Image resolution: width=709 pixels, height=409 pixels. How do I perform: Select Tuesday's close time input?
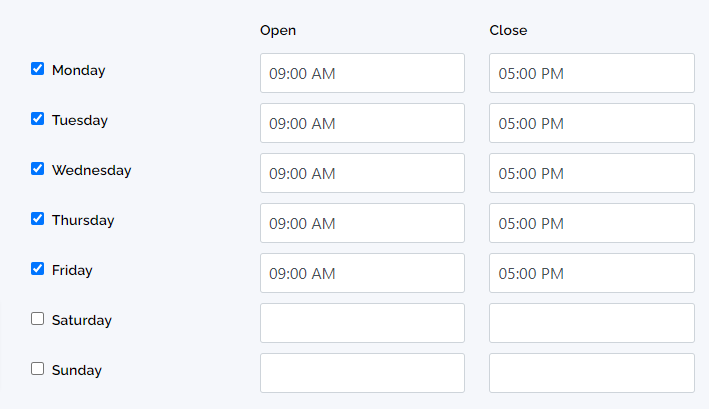[x=591, y=123]
